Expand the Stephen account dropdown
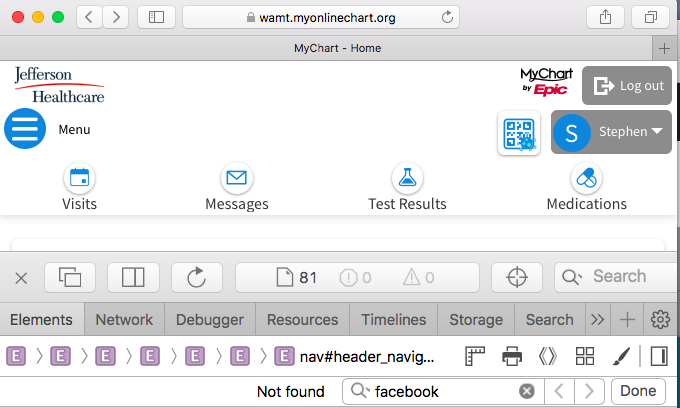Viewport: 680px width, 408px height. (611, 132)
